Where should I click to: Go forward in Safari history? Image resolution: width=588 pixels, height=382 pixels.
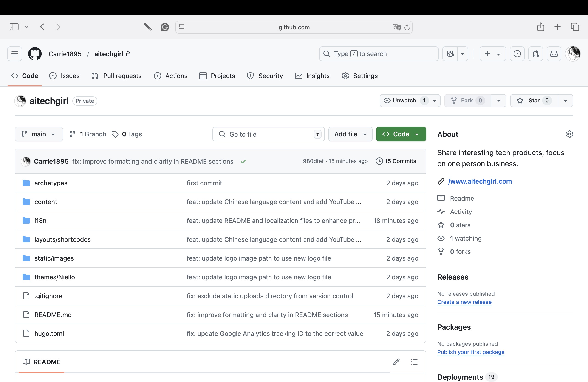58,27
